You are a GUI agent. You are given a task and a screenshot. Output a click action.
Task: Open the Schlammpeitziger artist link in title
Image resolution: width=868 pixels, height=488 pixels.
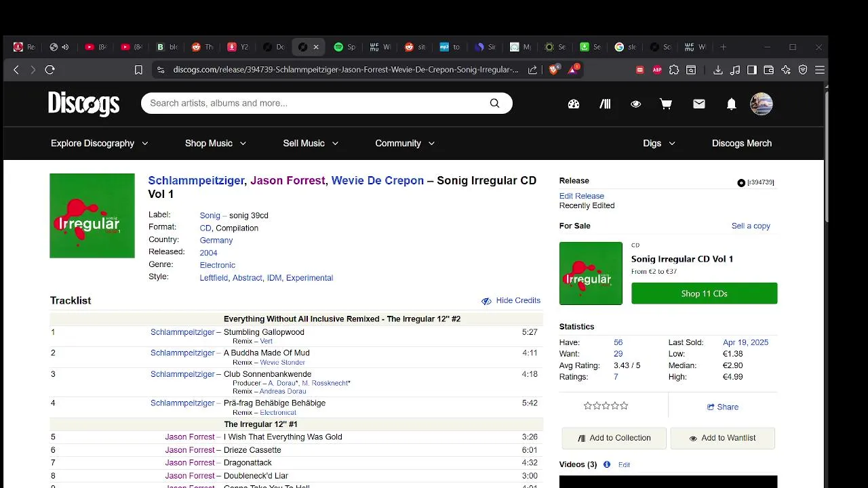[x=196, y=180]
